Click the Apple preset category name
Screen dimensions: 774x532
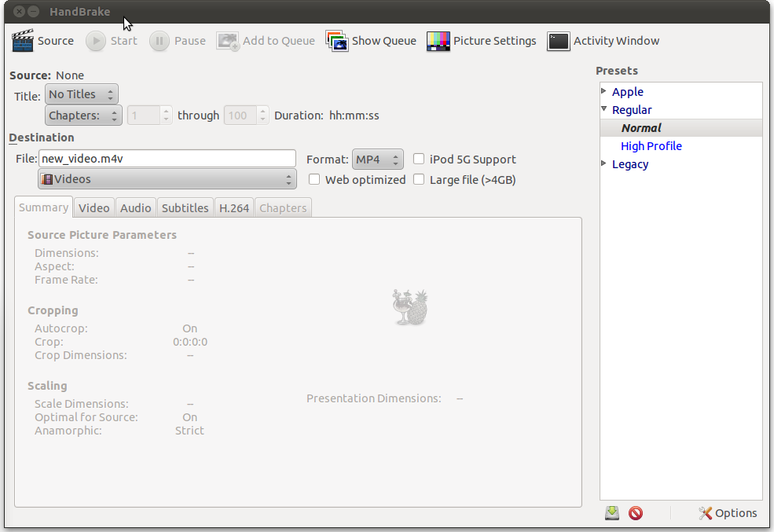pos(628,92)
